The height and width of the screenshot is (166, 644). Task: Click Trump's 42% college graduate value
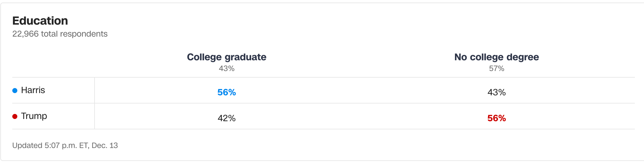[x=227, y=118]
